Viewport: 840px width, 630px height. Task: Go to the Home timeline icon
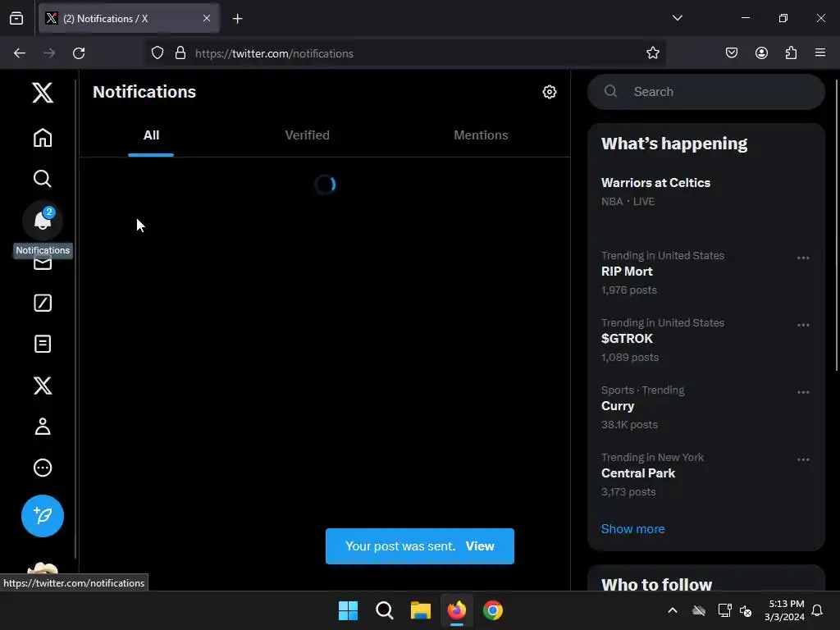(x=43, y=138)
